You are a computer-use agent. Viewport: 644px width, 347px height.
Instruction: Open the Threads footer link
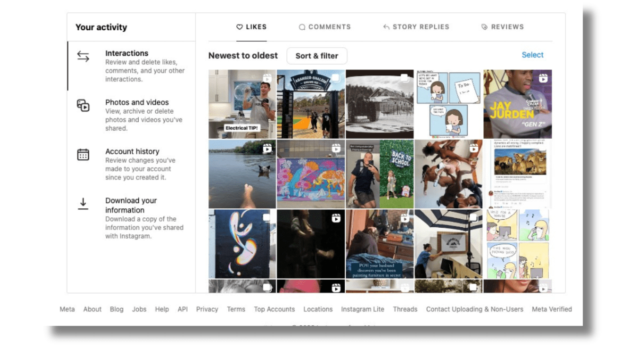[405, 309]
